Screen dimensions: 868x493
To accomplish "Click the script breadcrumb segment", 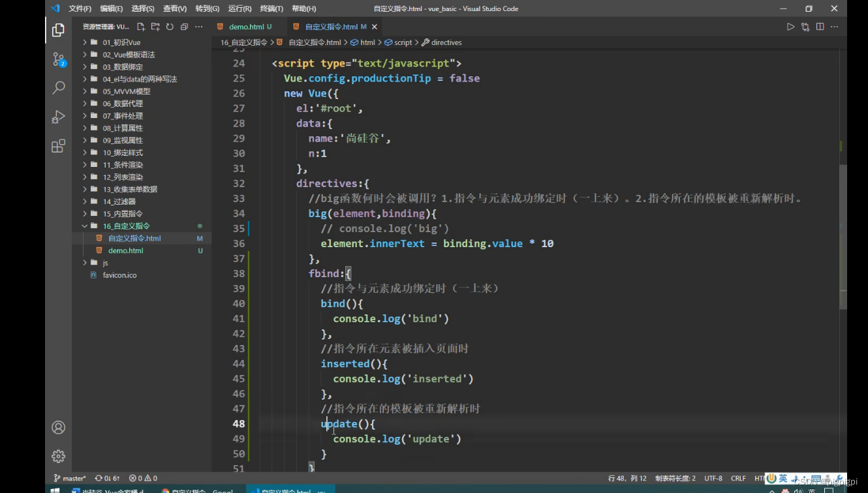I will click(399, 42).
